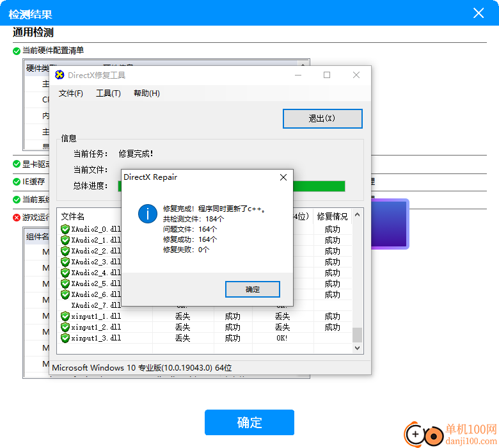This screenshot has height=448, width=499.
Task: Click green check beside 显卡驱动
Action: [17, 164]
